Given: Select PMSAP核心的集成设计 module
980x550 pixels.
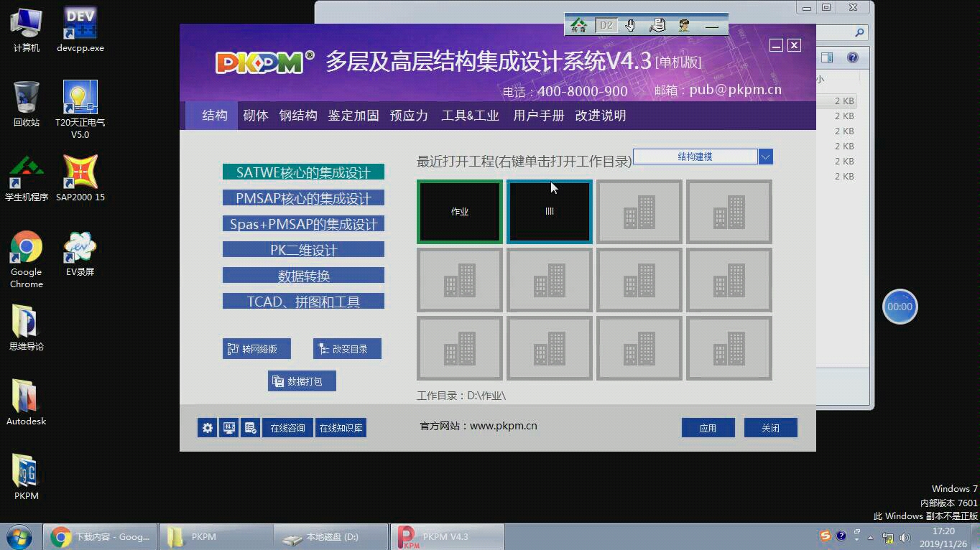Looking at the screenshot, I should (303, 198).
